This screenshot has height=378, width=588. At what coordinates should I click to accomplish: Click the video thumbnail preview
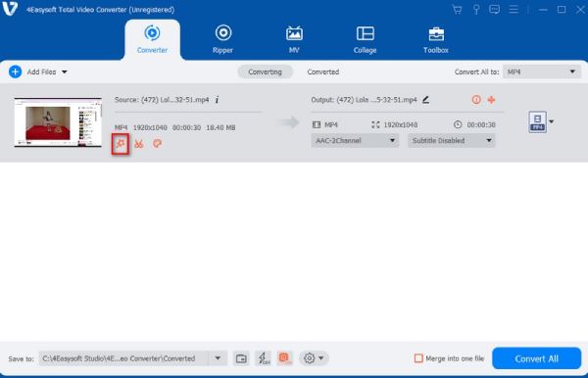pyautogui.click(x=58, y=122)
